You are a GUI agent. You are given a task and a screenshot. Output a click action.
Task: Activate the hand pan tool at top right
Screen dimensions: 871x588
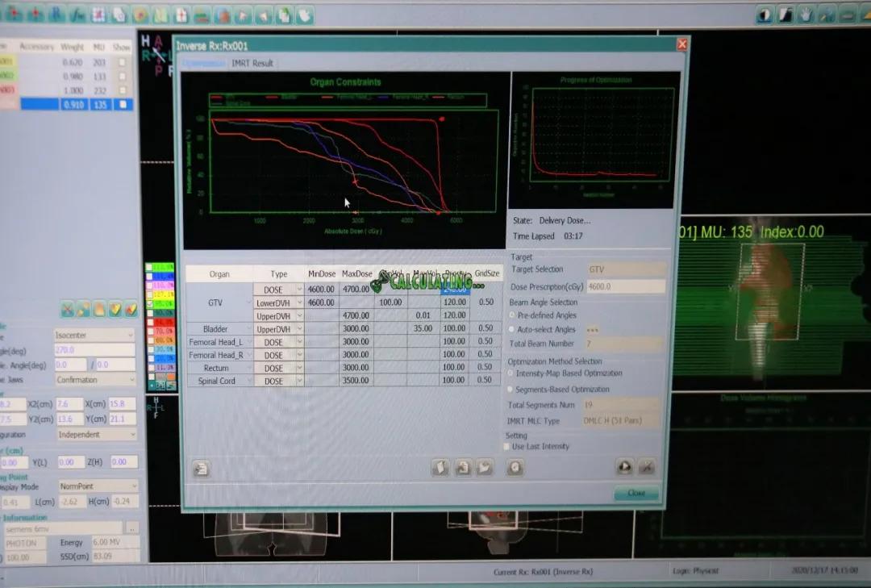806,15
